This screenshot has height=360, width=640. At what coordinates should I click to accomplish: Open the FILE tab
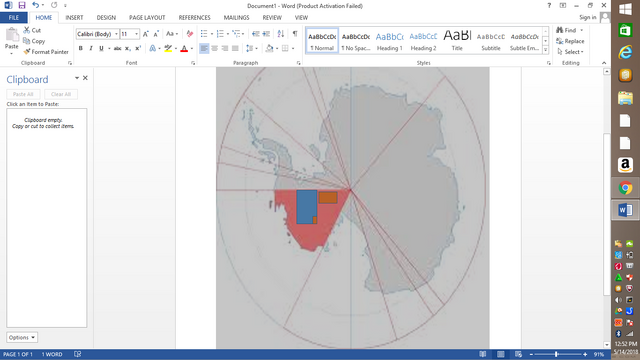[14, 18]
